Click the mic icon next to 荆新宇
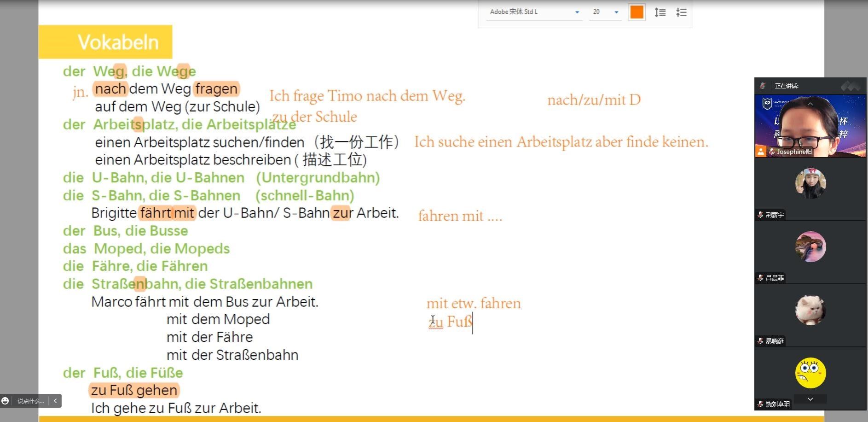The width and height of the screenshot is (868, 422). coord(760,215)
